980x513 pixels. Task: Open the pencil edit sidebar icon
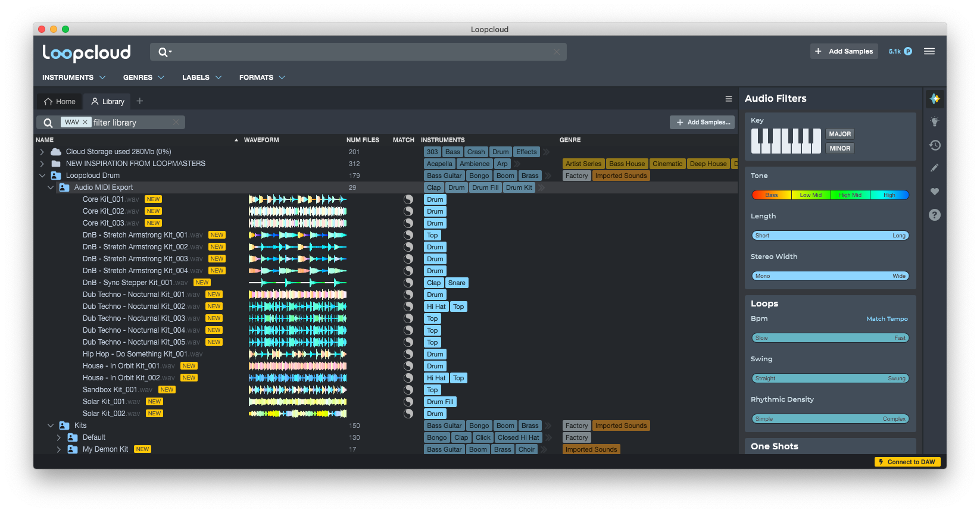(935, 168)
